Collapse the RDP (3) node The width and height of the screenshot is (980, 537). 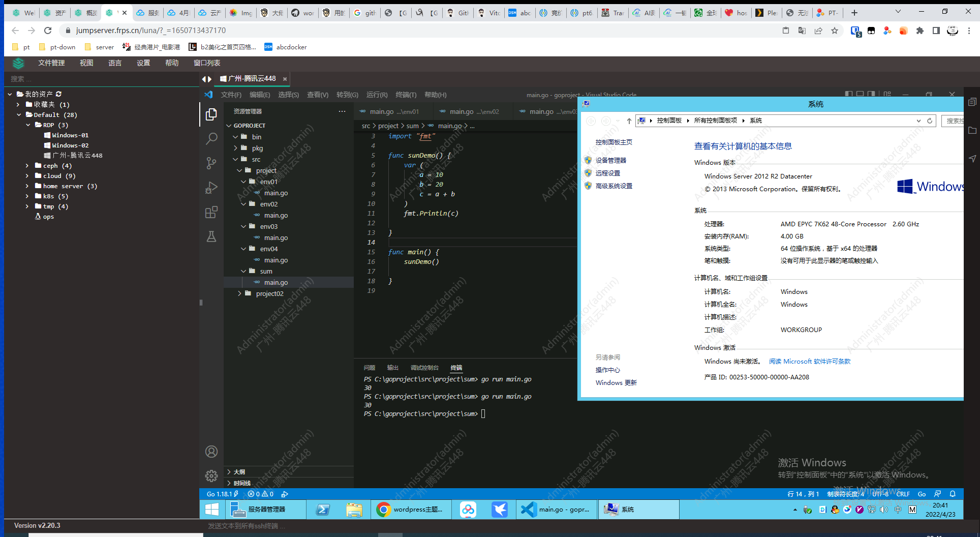tap(28, 125)
